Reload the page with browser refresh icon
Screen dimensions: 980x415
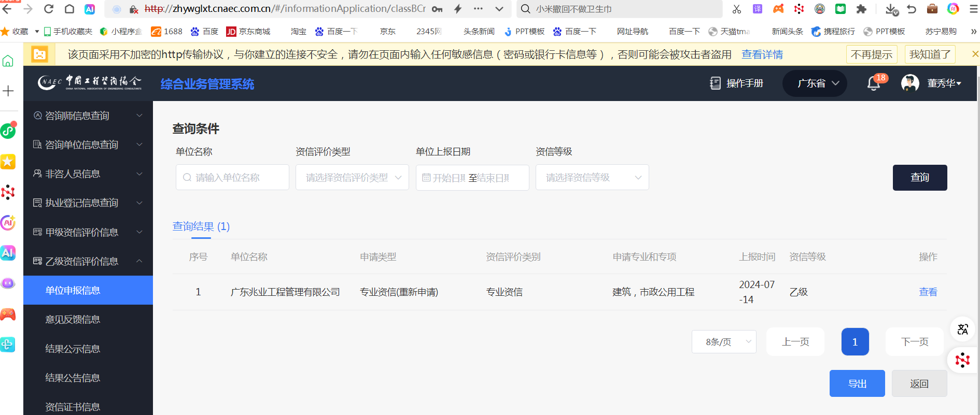49,9
